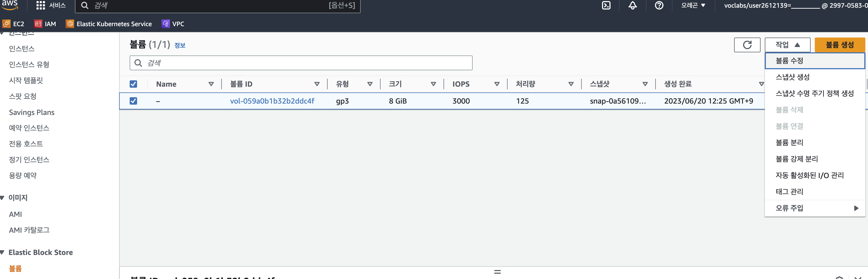Click the 8 GiB size cell
Viewport: 868px width, 279px height.
pos(397,101)
